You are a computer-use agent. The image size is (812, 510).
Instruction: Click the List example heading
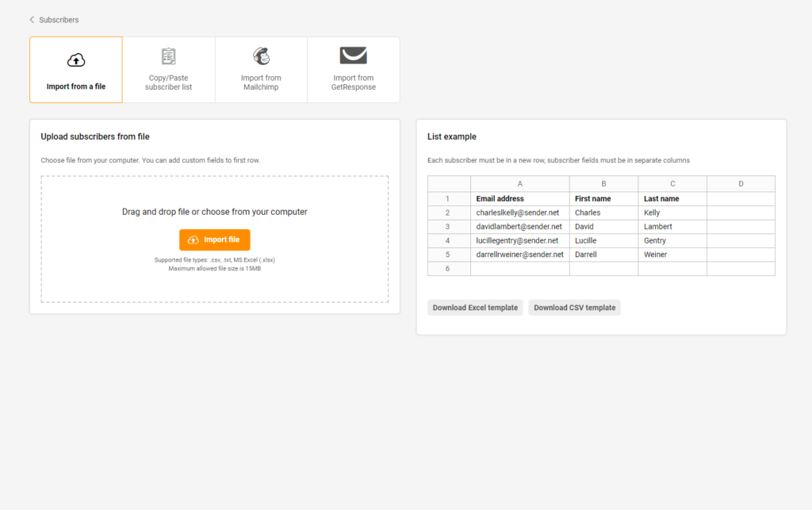[x=451, y=136]
